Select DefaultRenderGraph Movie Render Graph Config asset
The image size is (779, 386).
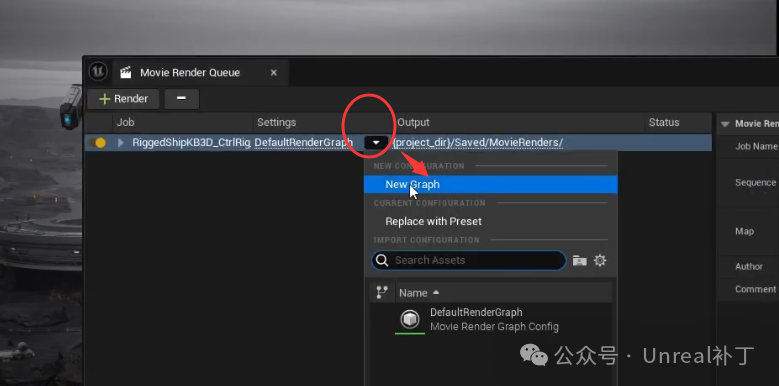coord(491,319)
